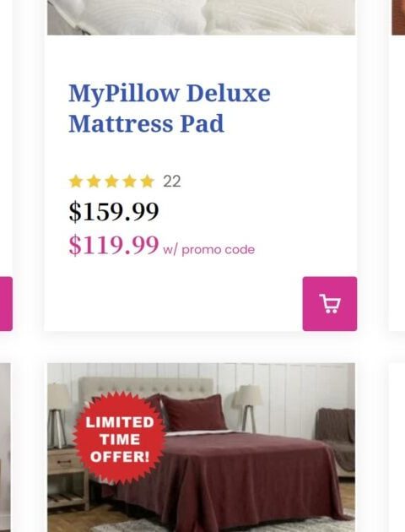
Task: Click the "w/ promo code" text
Action: click(x=208, y=250)
